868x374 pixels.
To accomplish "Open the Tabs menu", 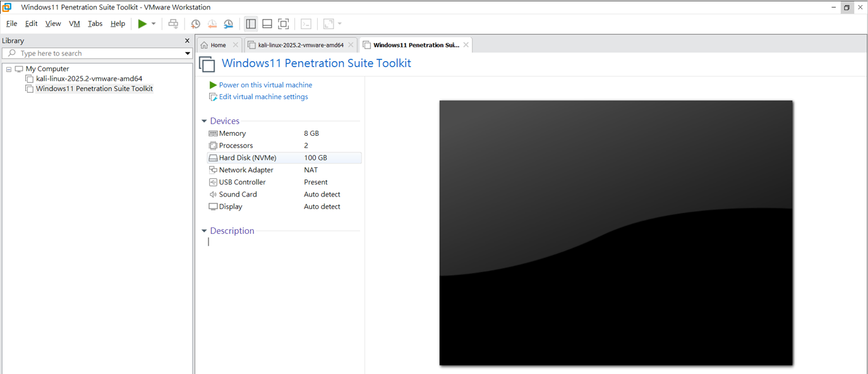I will 95,23.
